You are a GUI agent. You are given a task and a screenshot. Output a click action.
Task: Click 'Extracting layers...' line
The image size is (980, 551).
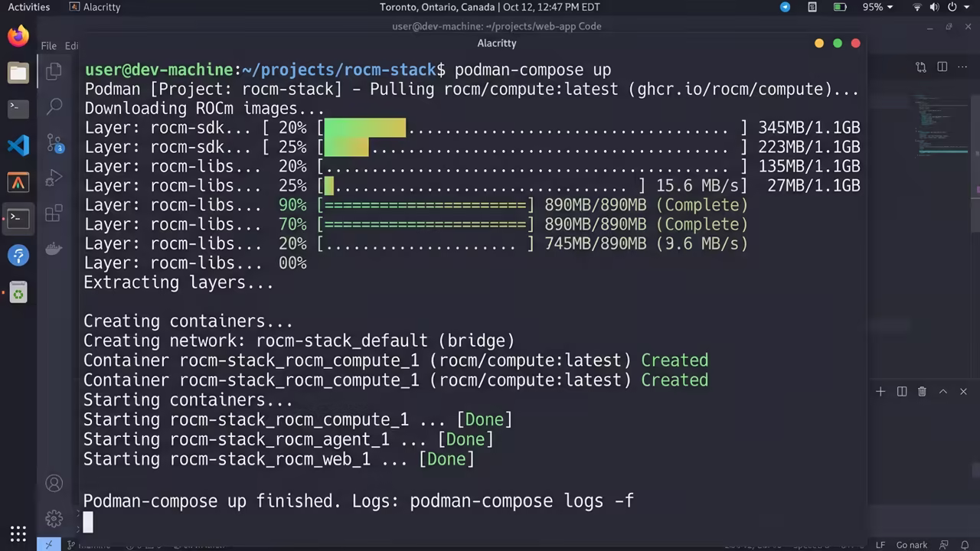178,282
